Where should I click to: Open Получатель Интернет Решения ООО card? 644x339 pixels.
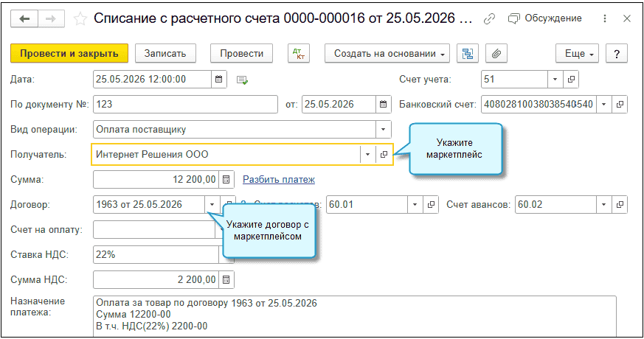384,154
